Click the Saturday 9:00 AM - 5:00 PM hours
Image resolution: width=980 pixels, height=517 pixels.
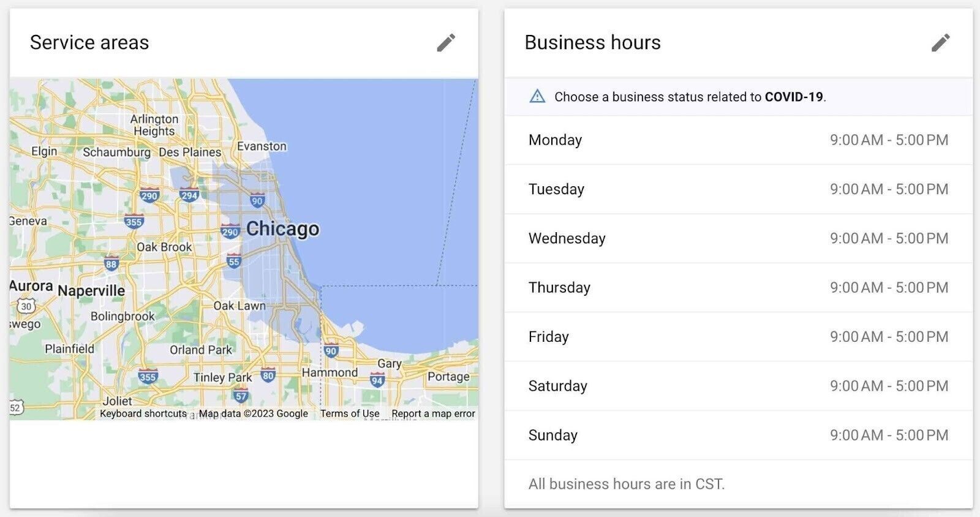[x=888, y=386]
